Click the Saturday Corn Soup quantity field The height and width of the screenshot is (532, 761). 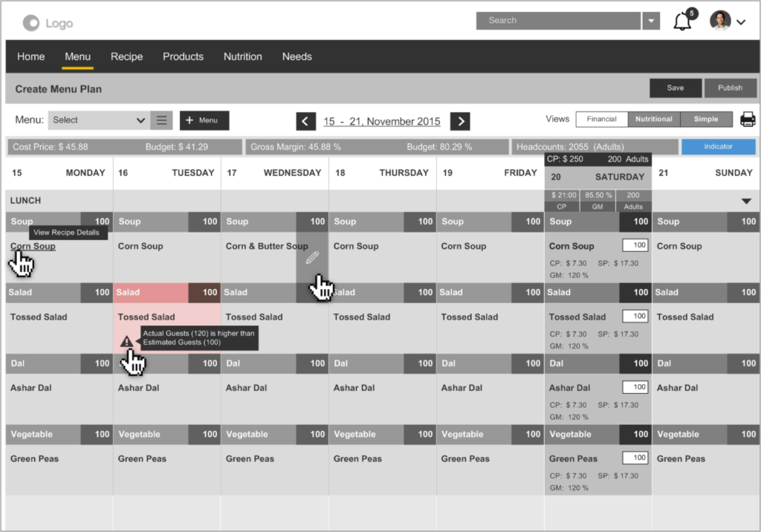[x=635, y=245]
